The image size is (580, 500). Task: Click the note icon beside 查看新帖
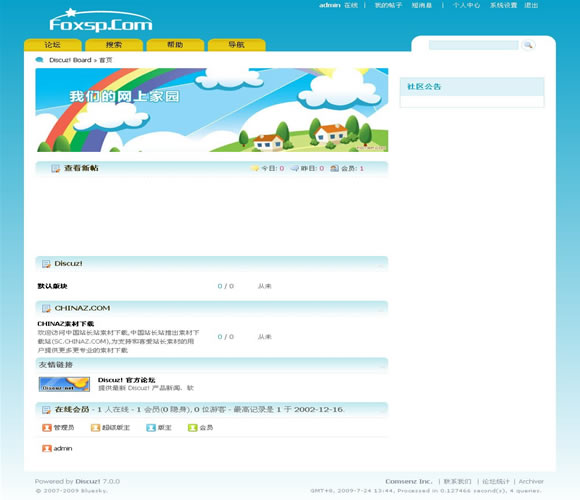pyautogui.click(x=55, y=168)
